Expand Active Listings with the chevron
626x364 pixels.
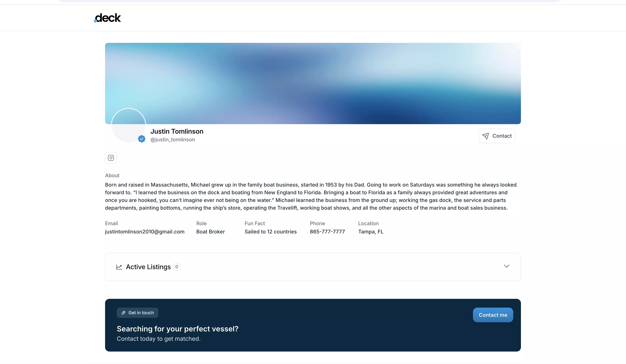tap(506, 266)
